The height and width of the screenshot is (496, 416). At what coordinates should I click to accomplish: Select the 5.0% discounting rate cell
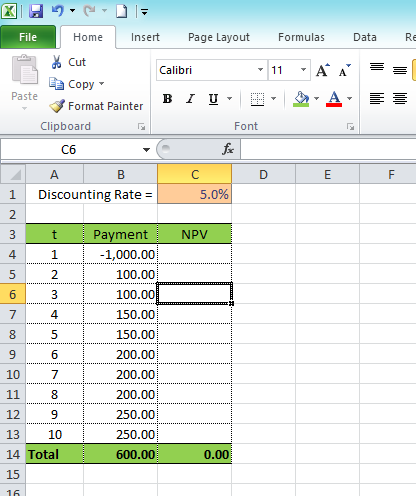point(195,194)
